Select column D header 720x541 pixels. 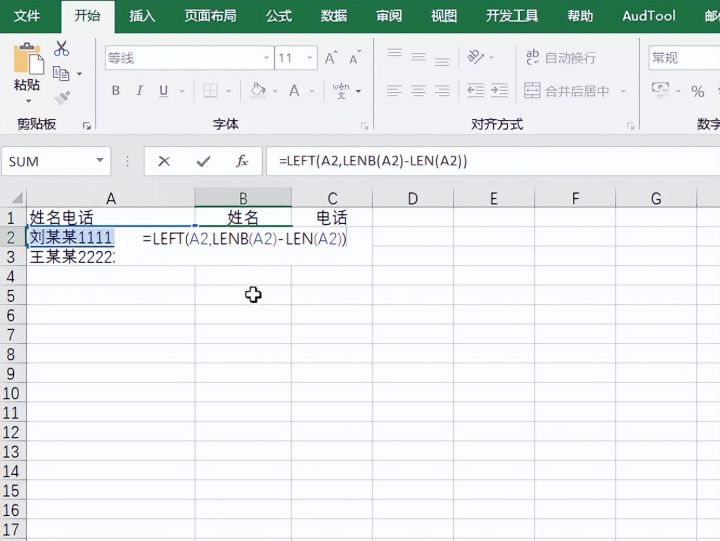pos(413,198)
